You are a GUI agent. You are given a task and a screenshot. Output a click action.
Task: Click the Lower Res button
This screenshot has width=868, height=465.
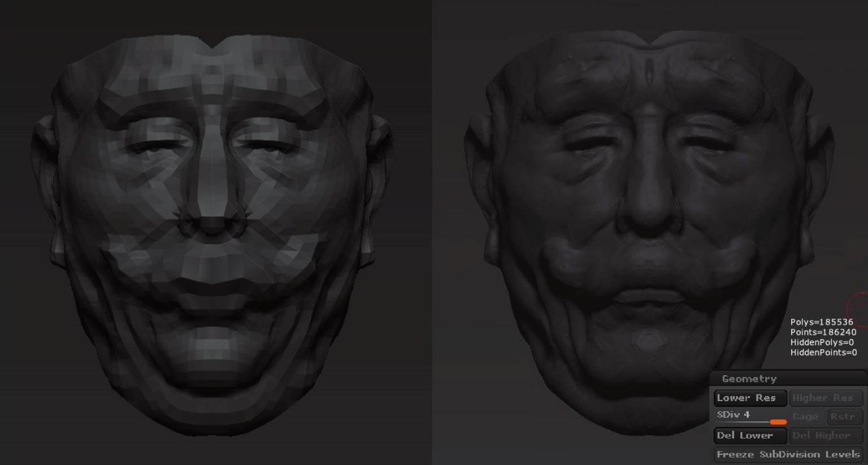[750, 398]
